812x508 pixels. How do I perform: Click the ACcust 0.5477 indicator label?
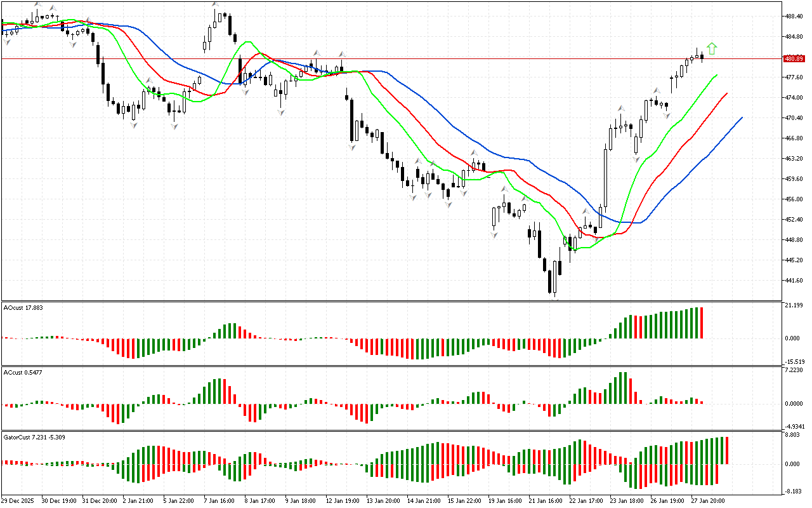pos(23,371)
